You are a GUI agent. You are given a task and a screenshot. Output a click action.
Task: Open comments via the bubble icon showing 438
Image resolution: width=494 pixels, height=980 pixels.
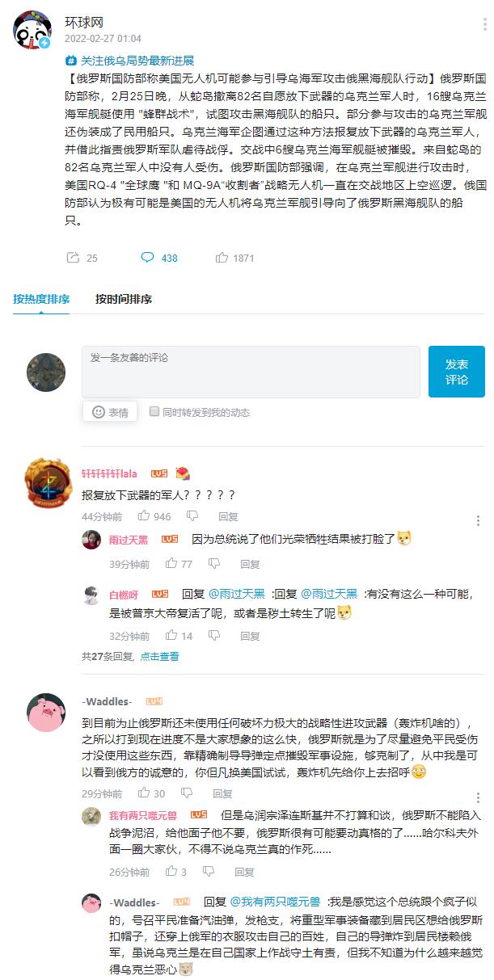[148, 258]
